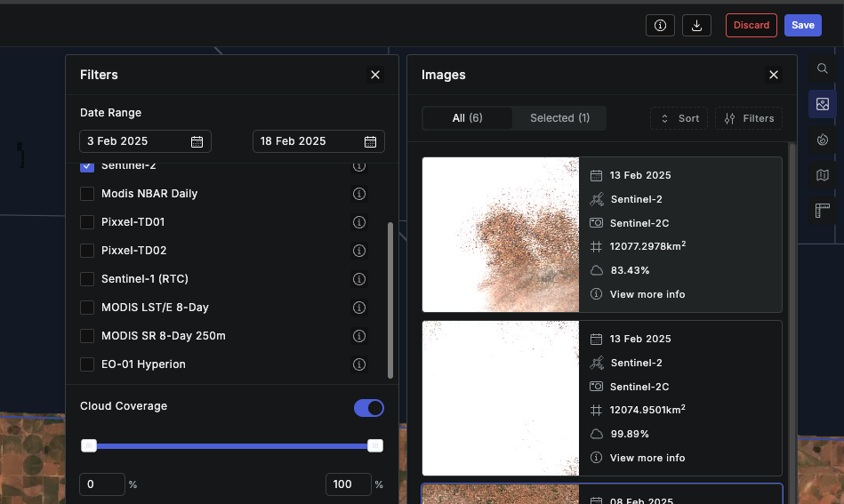Click the 12074.9501km² area value
The image size is (844, 504).
click(647, 410)
